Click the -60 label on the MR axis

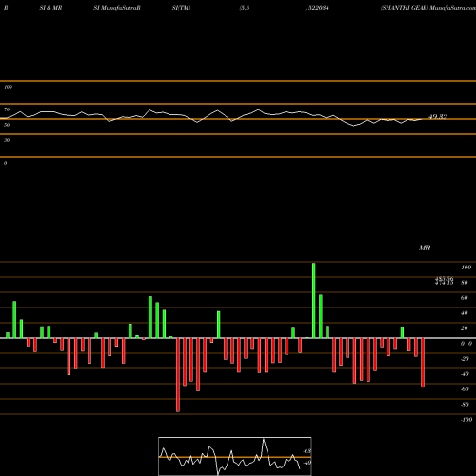pos(465,389)
